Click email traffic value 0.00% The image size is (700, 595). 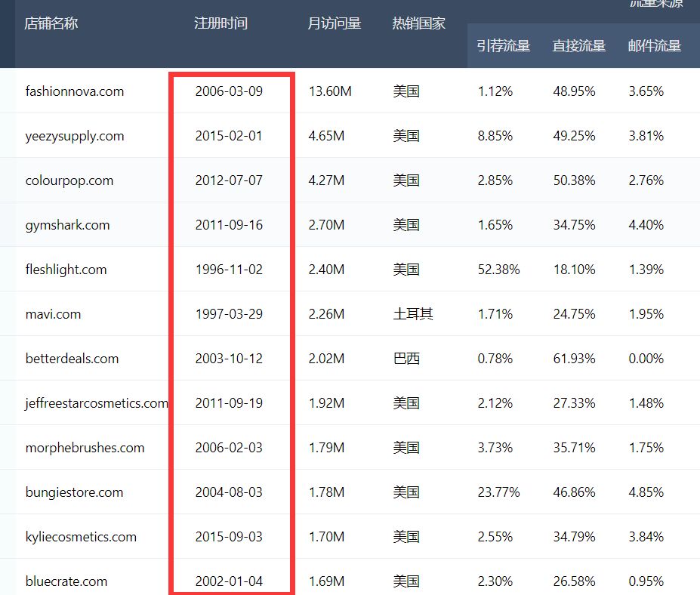click(x=646, y=359)
